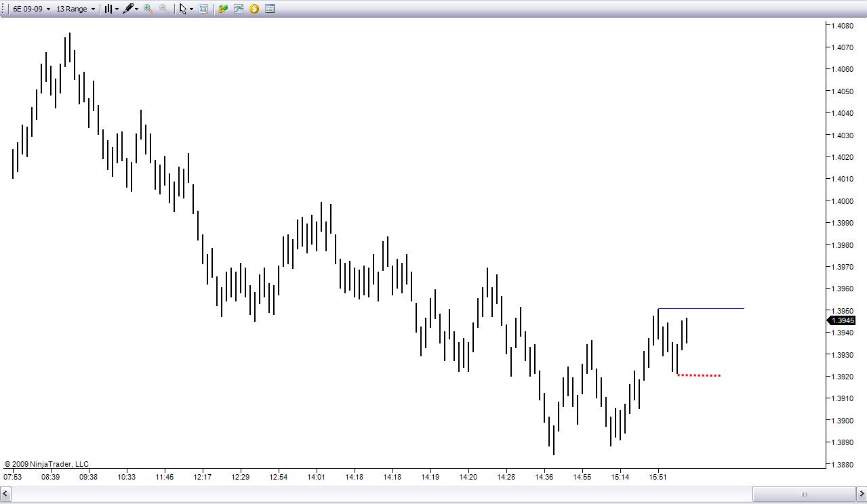Image resolution: width=867 pixels, height=504 pixels.
Task: Expand the cursor type dropdown arrow
Action: 191,9
